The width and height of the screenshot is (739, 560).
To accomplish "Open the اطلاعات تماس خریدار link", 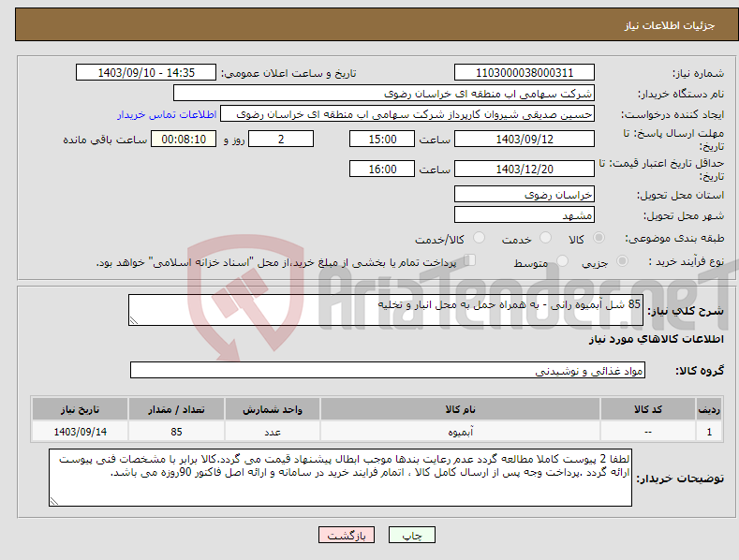I will (x=167, y=114).
